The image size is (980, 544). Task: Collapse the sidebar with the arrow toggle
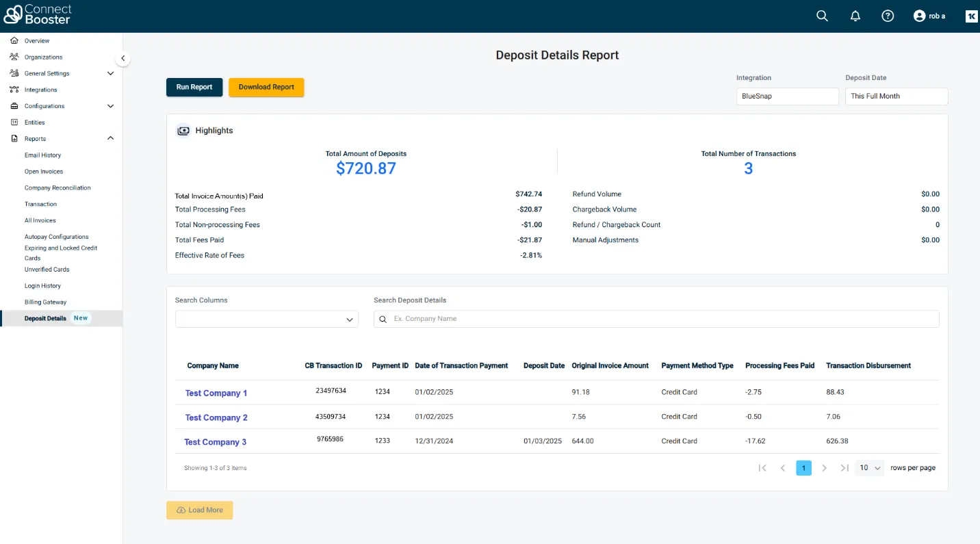[x=122, y=59]
